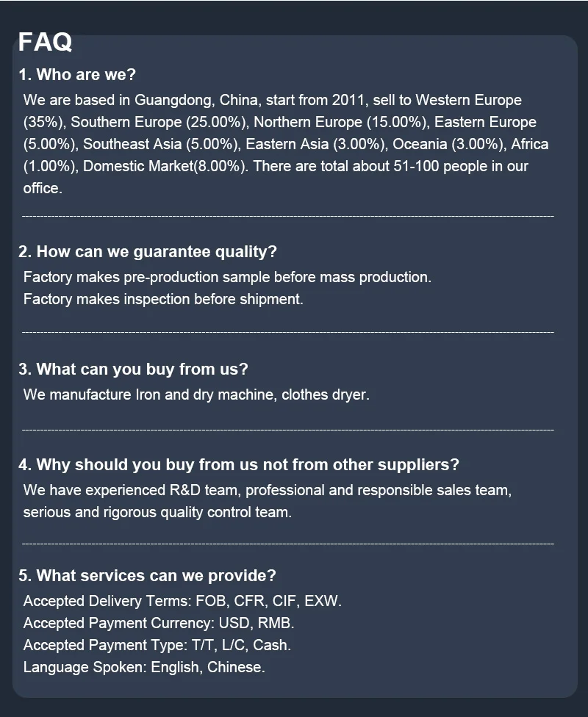Screen dimensions: 588x717
Task: Click the Language Spoken line
Action: click(144, 667)
